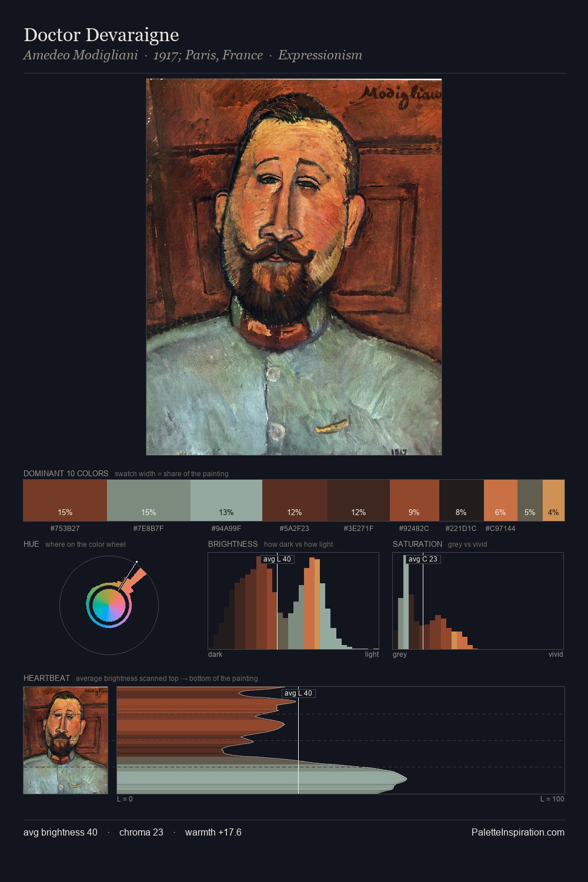
Task: Click the hex label '#92482C'
Action: (414, 529)
